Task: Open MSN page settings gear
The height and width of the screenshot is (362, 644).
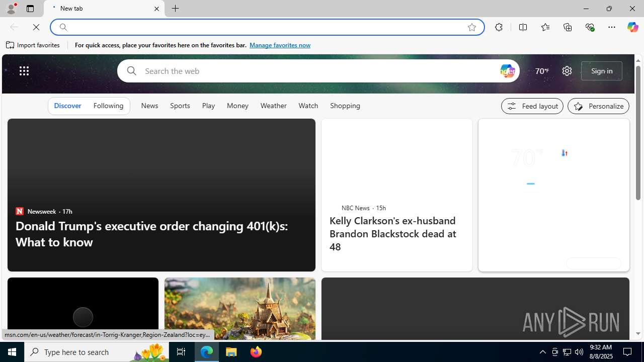Action: [567, 71]
